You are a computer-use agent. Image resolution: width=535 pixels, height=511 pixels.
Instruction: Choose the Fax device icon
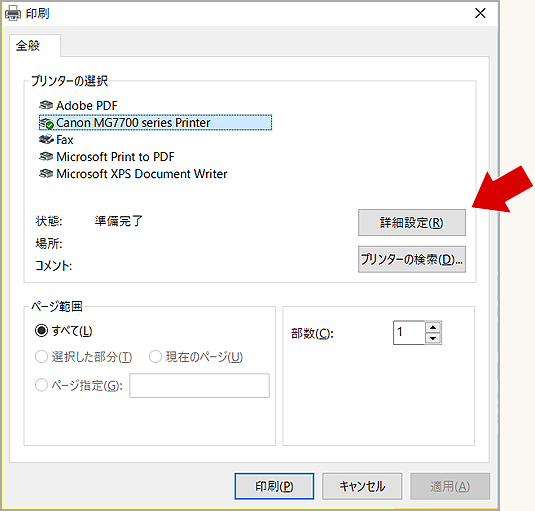pos(46,139)
